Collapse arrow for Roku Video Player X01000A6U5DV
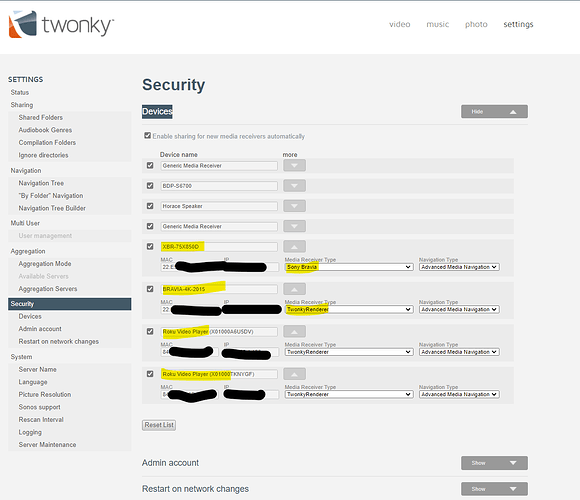Viewport: 580px width, 500px height. [294, 331]
